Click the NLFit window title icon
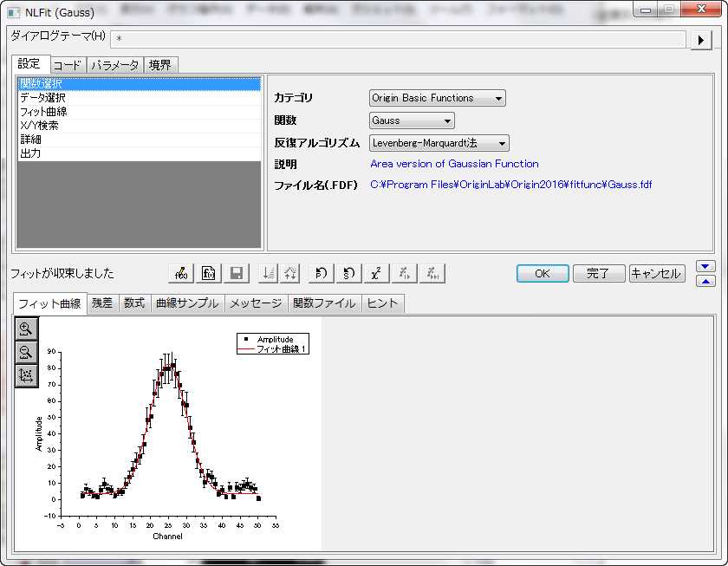Screen dimensions: 728x566 coord(14,12)
